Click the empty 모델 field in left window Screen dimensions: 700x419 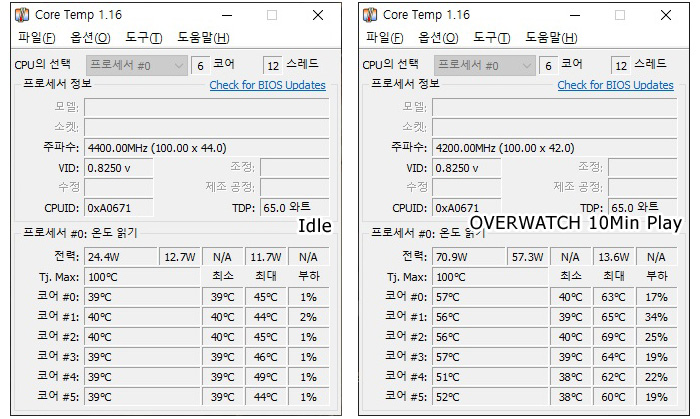pos(207,108)
